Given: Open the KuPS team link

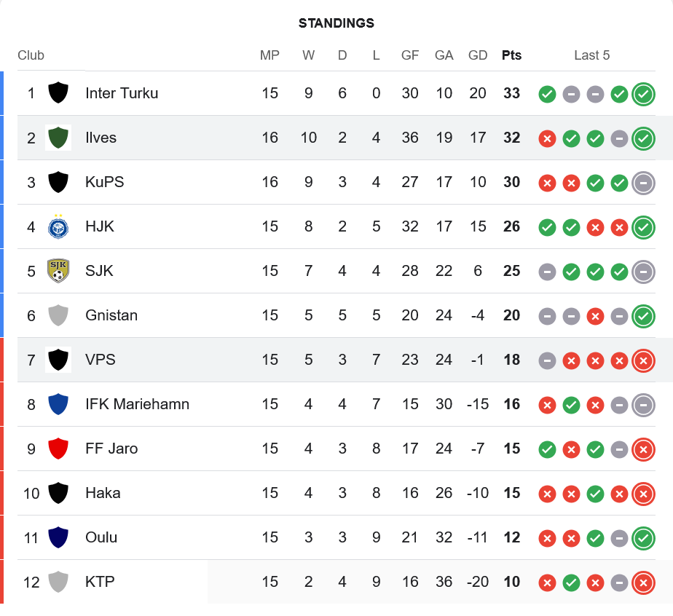Looking at the screenshot, I should click(x=105, y=182).
